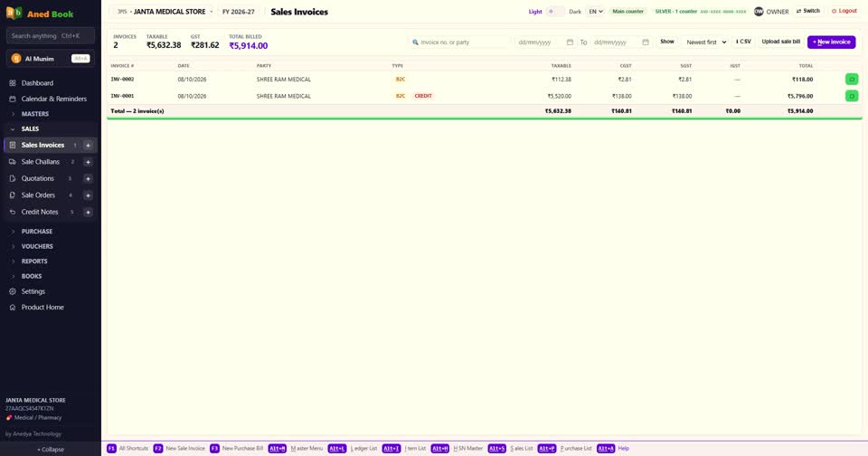This screenshot has height=456, width=868.
Task: Expand the VOUCHERS section
Action: [x=37, y=246]
